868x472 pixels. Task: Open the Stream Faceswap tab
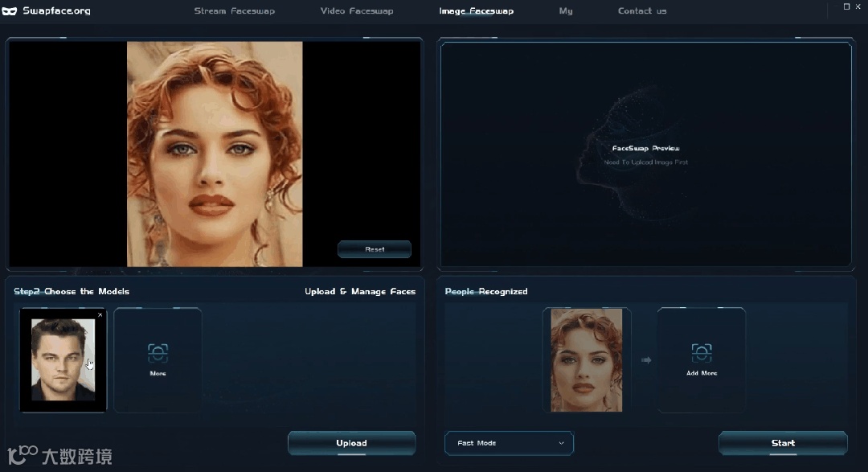[x=234, y=11]
